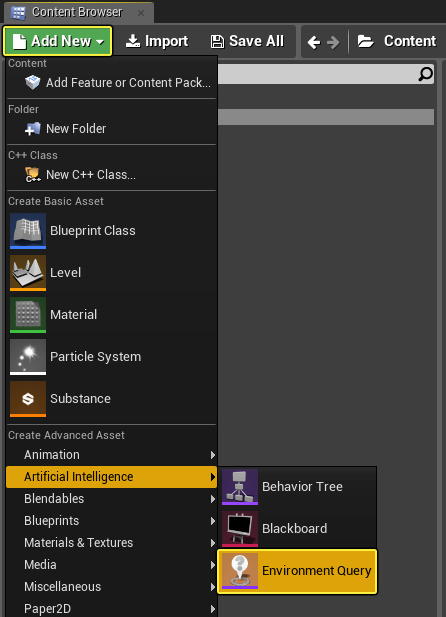Click the Blackboard easel icon

click(x=240, y=529)
